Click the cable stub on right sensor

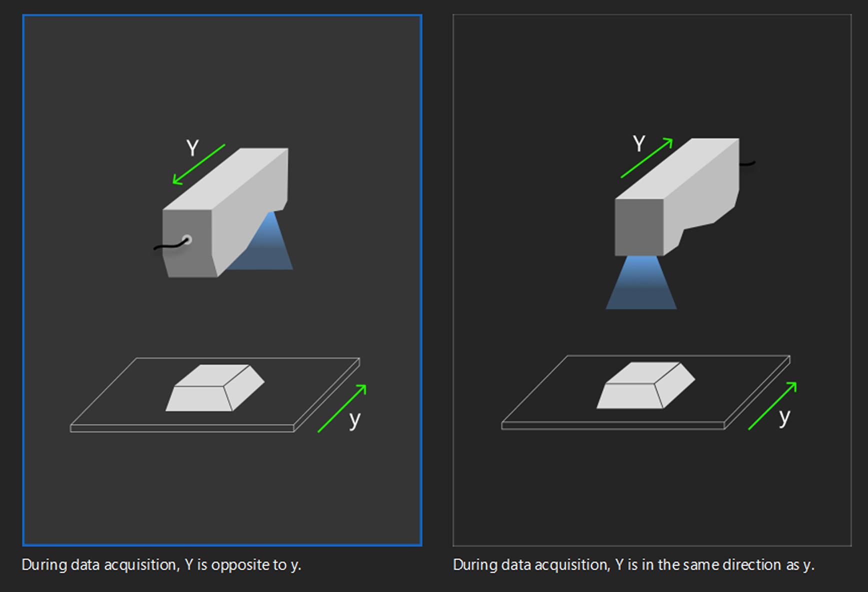[747, 163]
